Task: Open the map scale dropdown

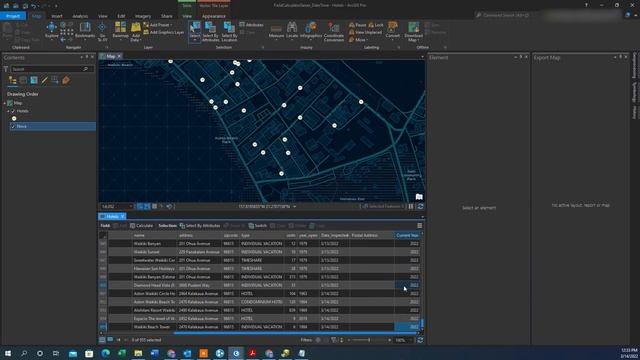Action: [x=131, y=207]
